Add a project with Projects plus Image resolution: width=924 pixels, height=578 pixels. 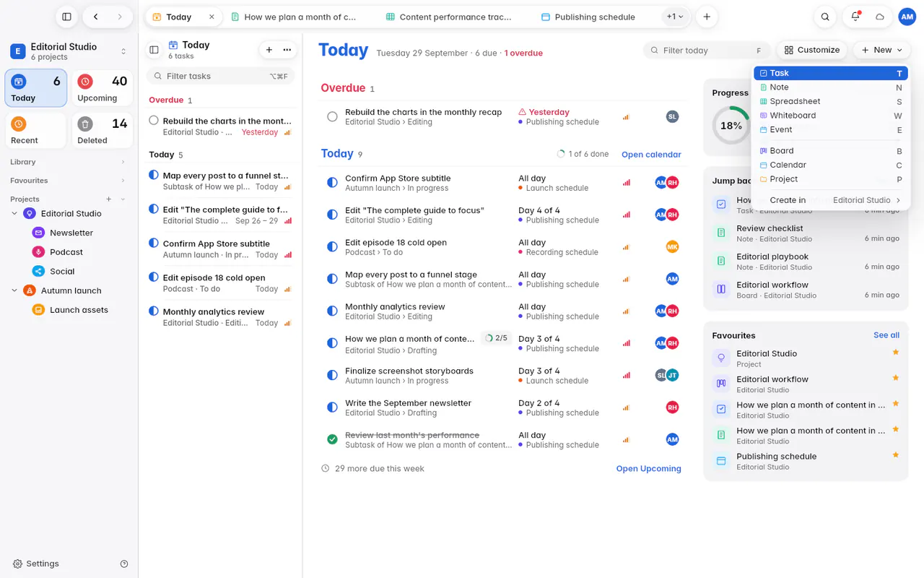point(109,199)
